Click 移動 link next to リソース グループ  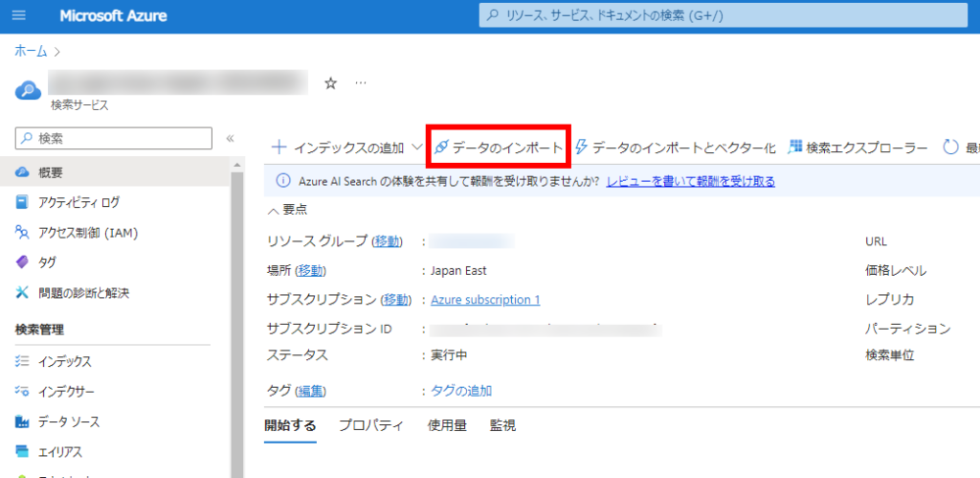click(x=388, y=240)
